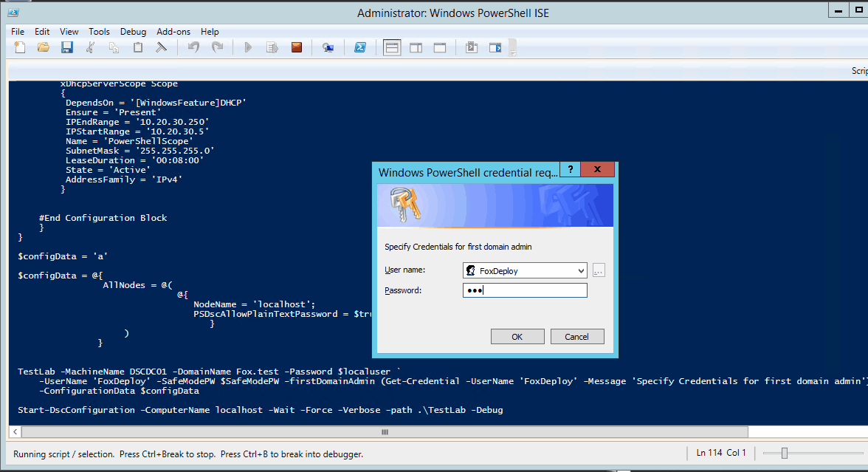868x472 pixels.
Task: Copy the selection with copy icon
Action: tap(114, 47)
